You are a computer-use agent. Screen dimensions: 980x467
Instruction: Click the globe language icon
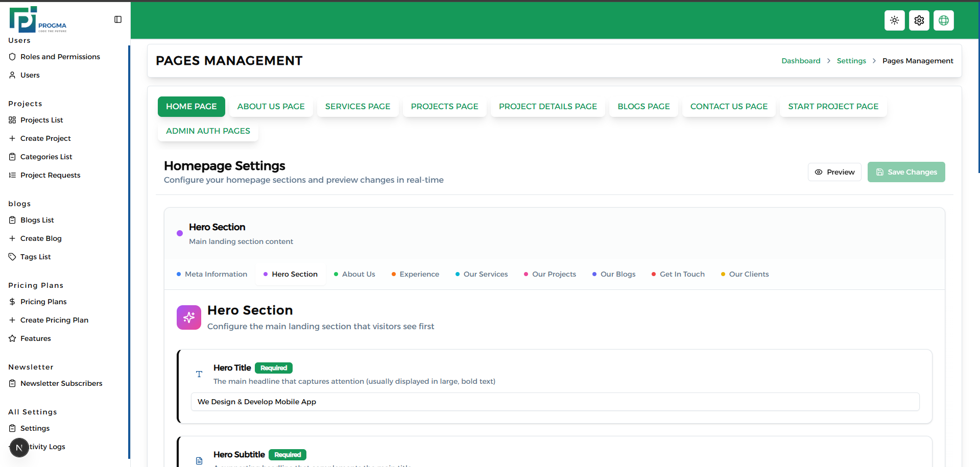click(943, 20)
